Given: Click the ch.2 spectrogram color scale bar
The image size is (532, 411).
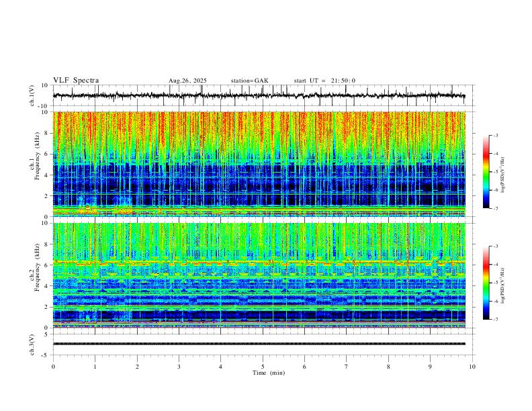Looking at the screenshot, I should 486,283.
